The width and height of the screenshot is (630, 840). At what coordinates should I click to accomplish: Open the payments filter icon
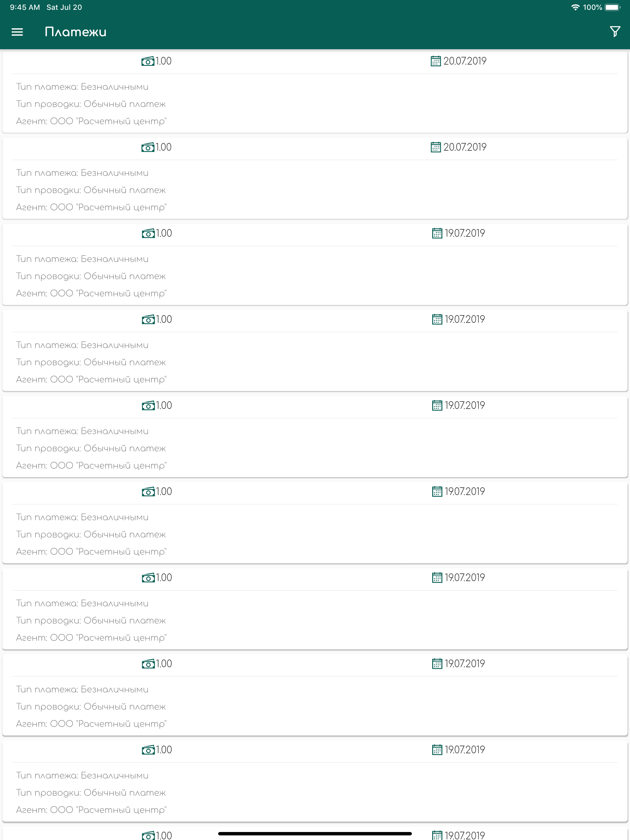coord(615,32)
